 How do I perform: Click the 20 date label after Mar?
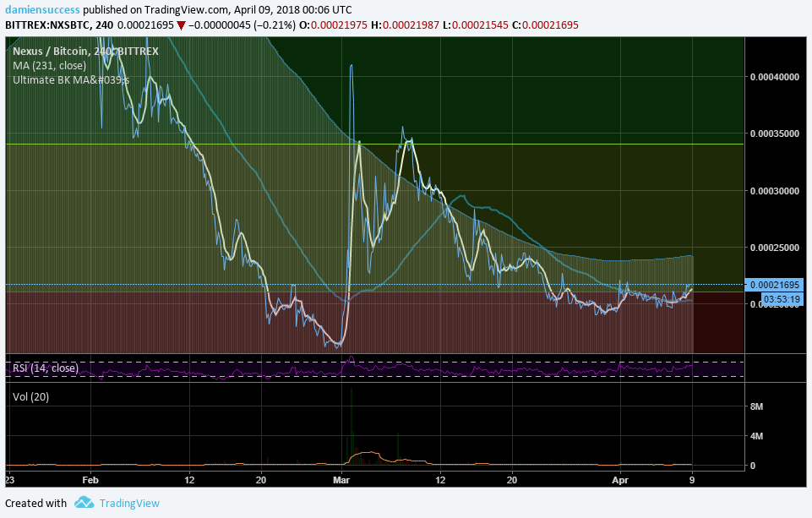[512, 480]
